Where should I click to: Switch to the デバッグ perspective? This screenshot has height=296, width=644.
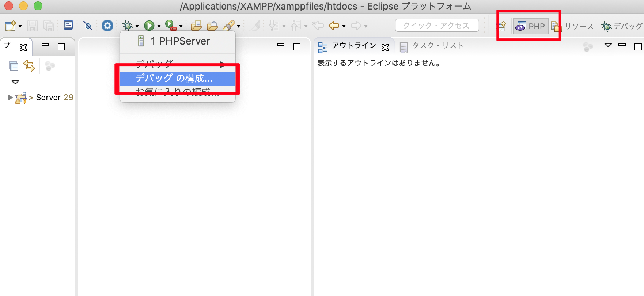click(x=622, y=26)
